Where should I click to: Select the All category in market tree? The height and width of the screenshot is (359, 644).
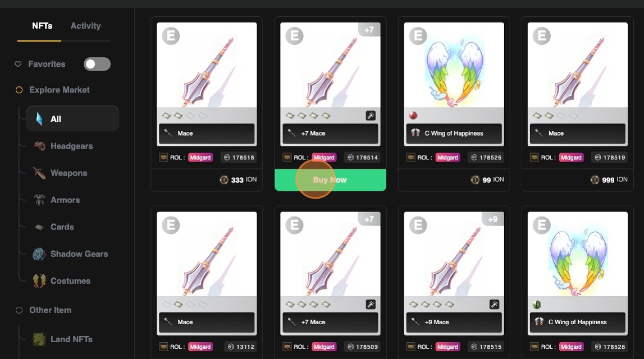pyautogui.click(x=72, y=118)
